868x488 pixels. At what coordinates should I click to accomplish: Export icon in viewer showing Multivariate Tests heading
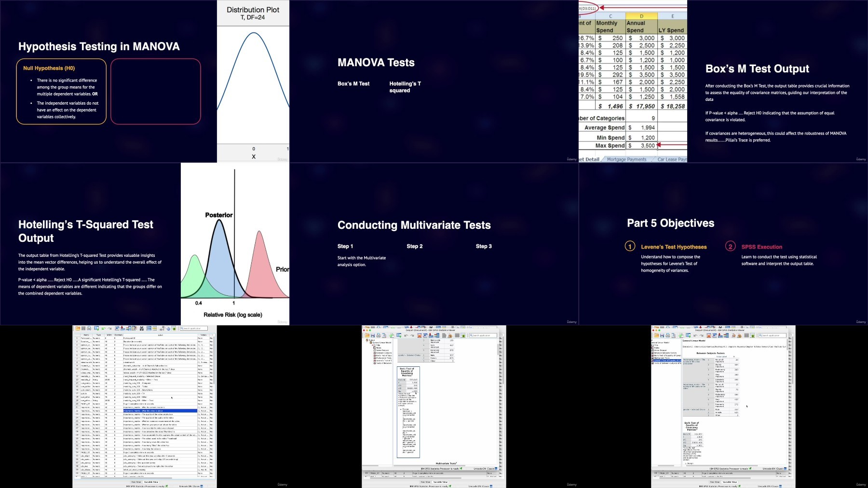click(x=392, y=335)
